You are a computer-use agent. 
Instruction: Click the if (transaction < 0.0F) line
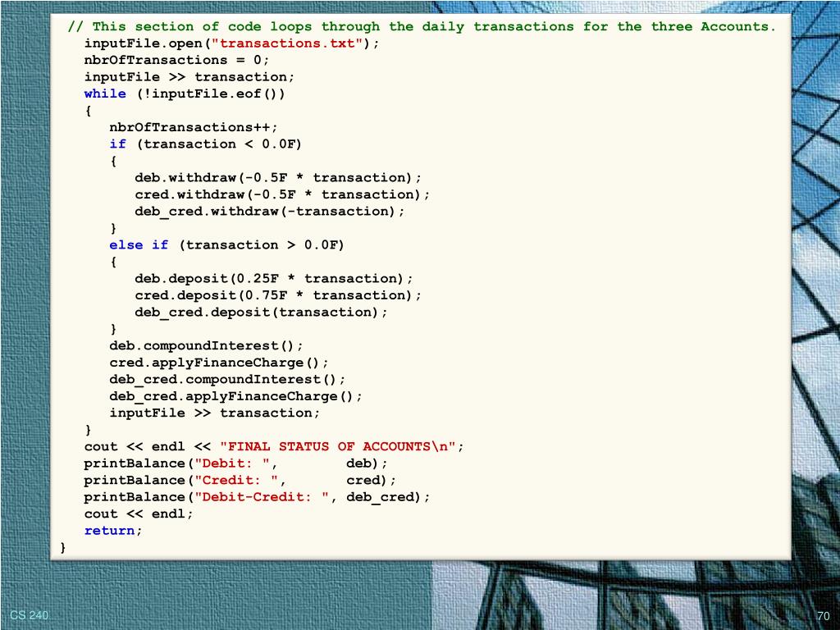206,144
